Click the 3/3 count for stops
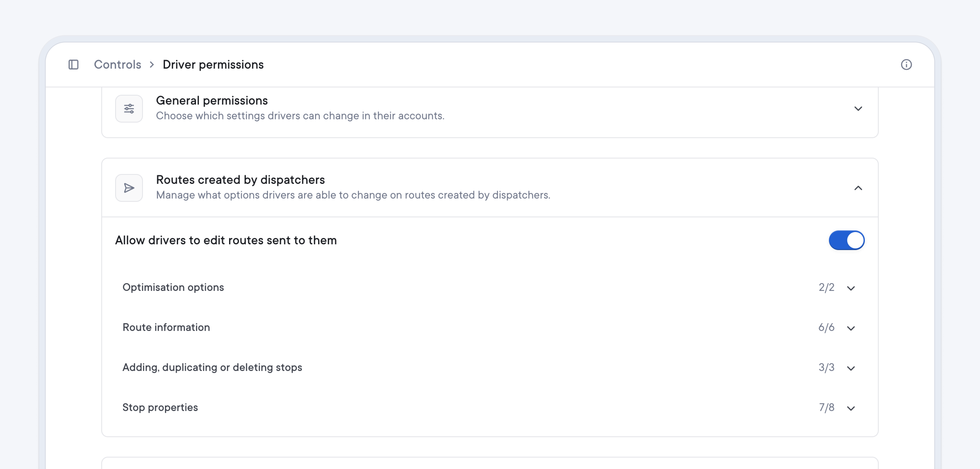Image resolution: width=980 pixels, height=469 pixels. [x=826, y=367]
